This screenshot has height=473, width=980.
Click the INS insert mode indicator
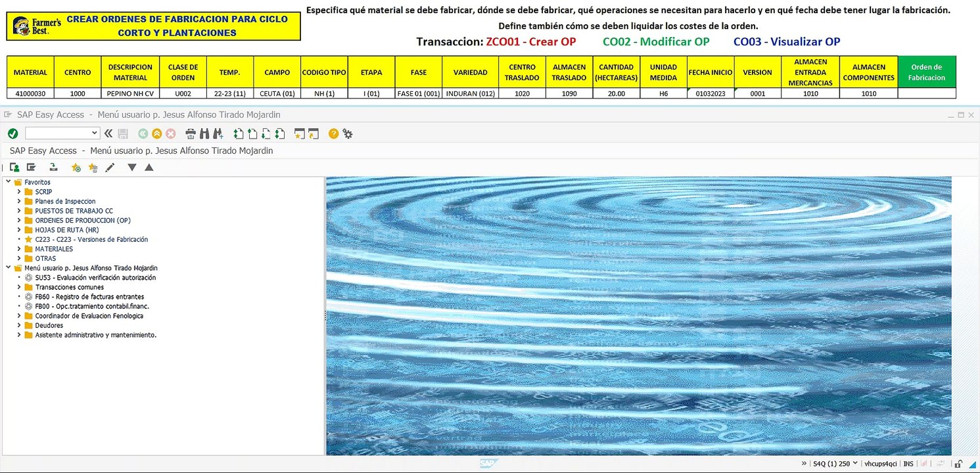(x=908, y=463)
